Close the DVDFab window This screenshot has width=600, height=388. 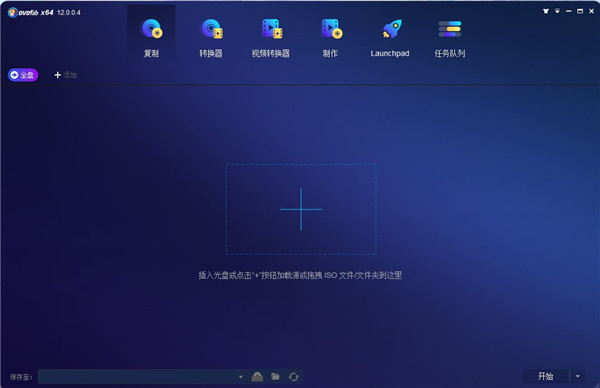(591, 11)
